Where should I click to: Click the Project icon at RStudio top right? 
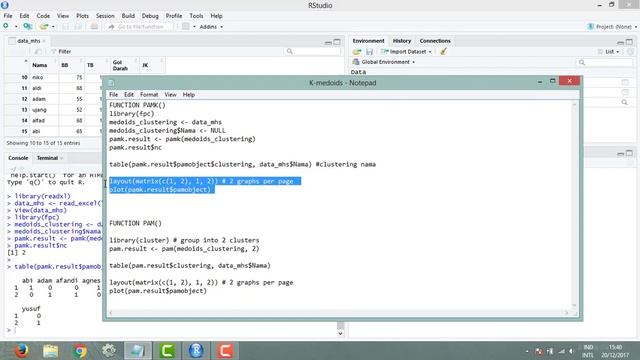click(590, 27)
